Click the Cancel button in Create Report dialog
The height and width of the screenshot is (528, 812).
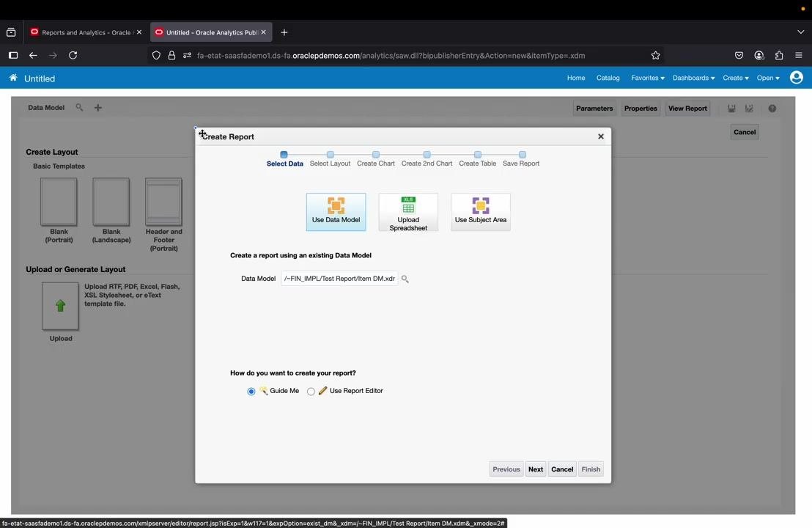tap(562, 469)
